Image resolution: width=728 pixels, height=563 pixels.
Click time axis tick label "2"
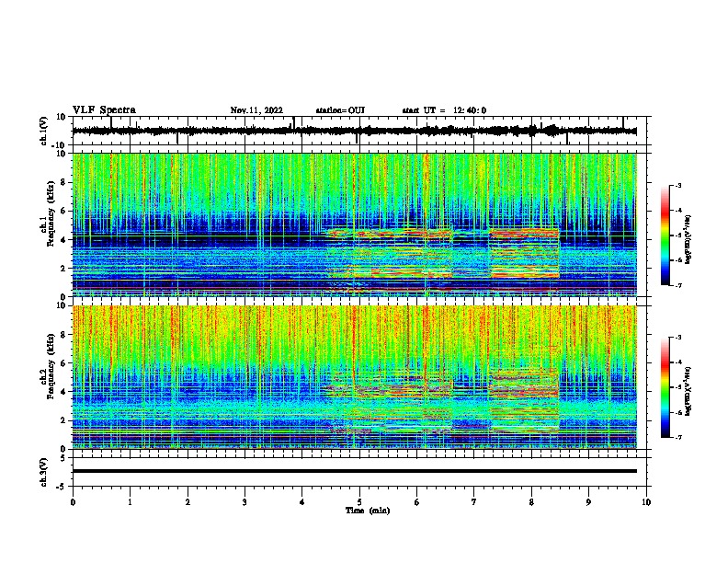tap(188, 502)
